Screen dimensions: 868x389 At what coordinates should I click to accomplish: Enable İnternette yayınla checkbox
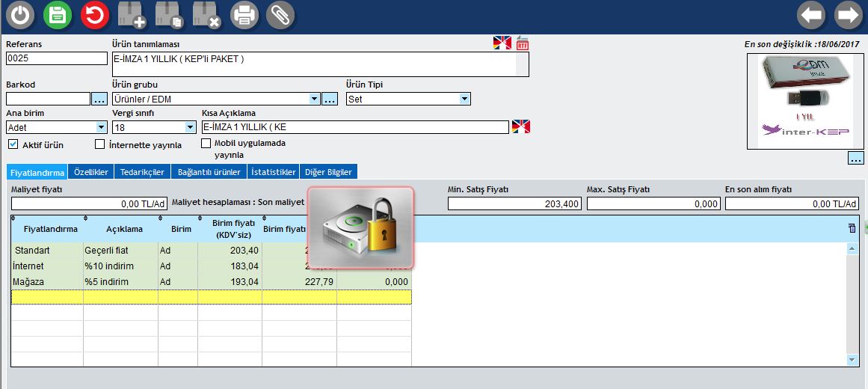point(100,144)
